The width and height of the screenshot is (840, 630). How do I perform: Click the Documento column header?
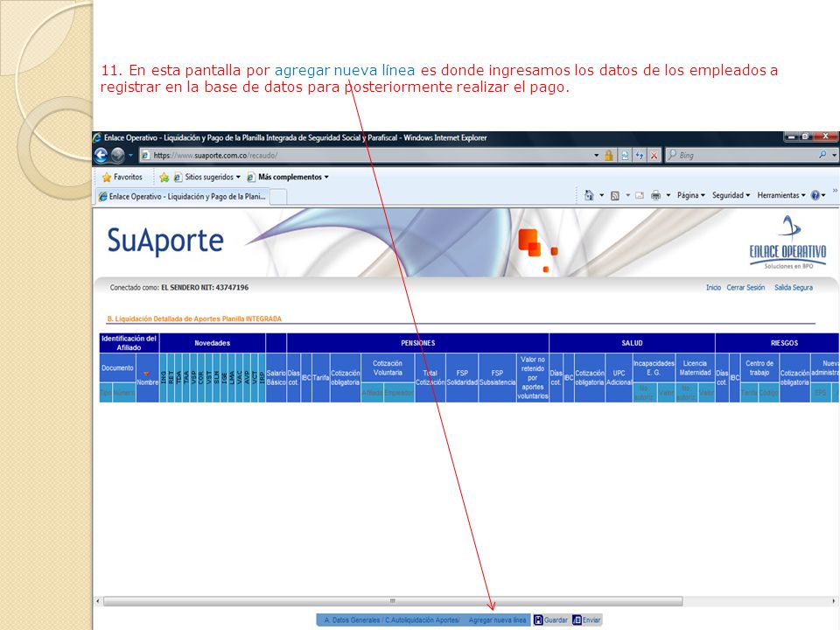pyautogui.click(x=117, y=367)
